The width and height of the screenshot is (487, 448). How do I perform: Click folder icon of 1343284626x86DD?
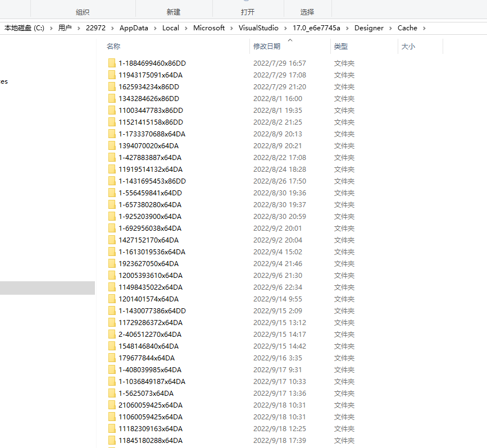(112, 98)
